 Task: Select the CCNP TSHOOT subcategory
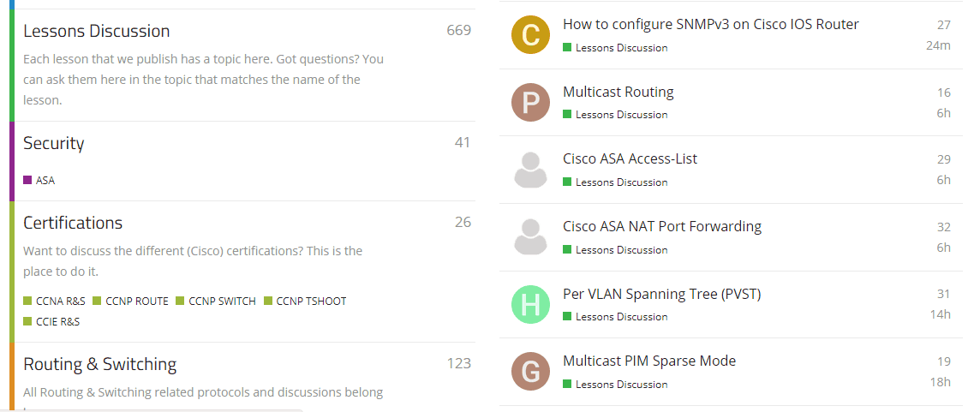(x=311, y=302)
